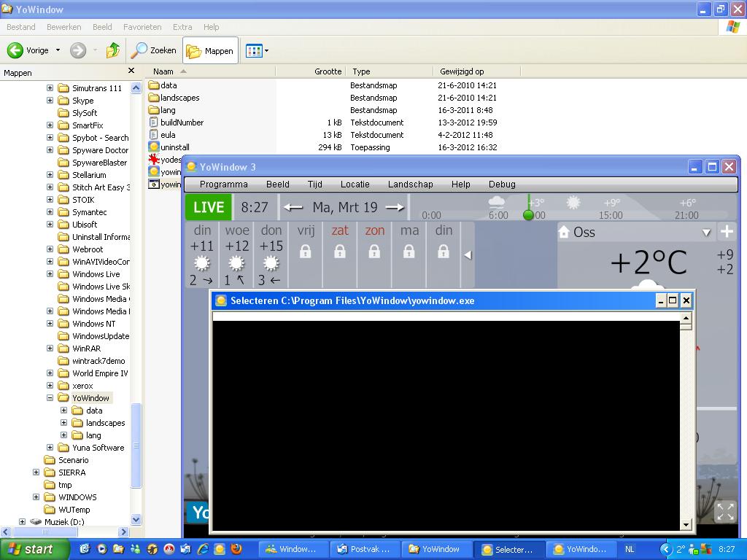The width and height of the screenshot is (747, 560).
Task: Expand the WinRAR folder node
Action: point(50,349)
